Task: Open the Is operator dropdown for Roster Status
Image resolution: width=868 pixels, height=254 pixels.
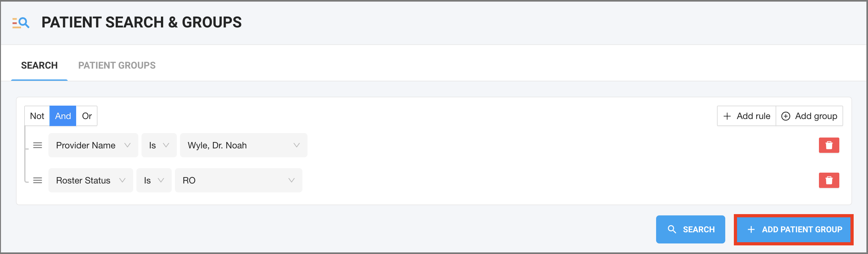Action: [x=154, y=180]
